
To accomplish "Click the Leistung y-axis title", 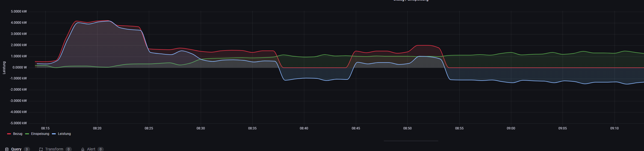I will point(4,68).
